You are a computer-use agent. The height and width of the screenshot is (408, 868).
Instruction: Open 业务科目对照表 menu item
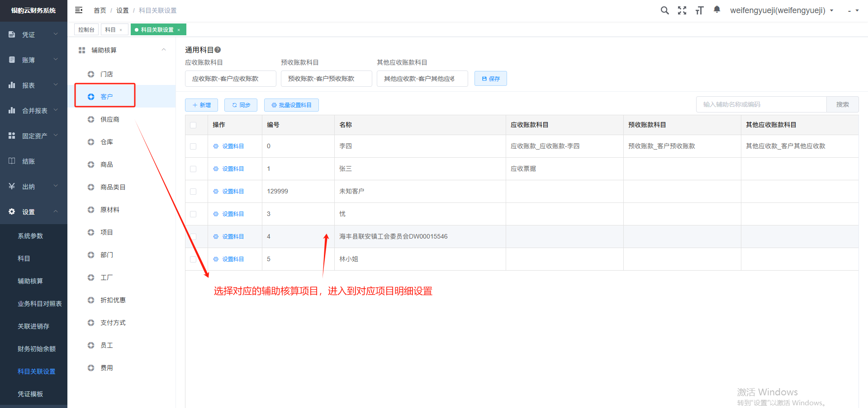pyautogui.click(x=40, y=304)
